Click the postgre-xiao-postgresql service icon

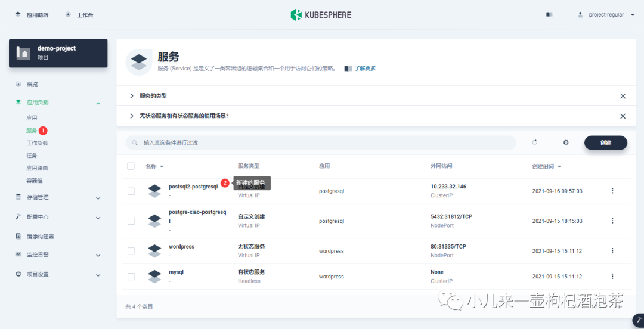pyautogui.click(x=154, y=221)
